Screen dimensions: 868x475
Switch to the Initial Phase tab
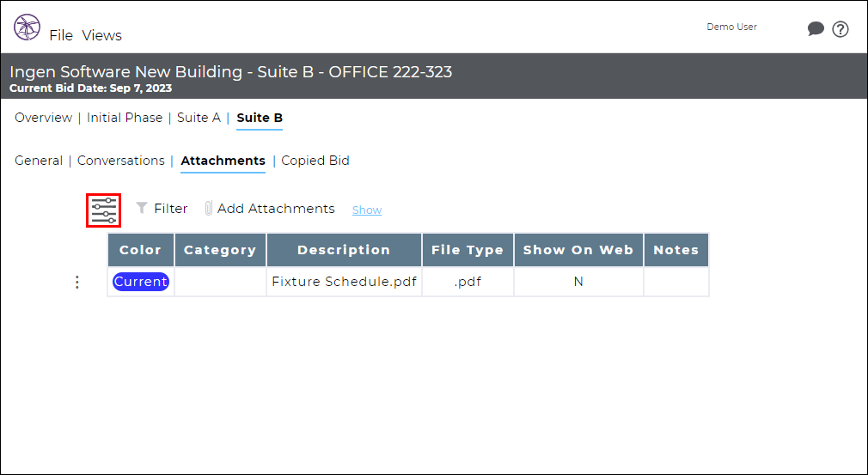coord(125,118)
